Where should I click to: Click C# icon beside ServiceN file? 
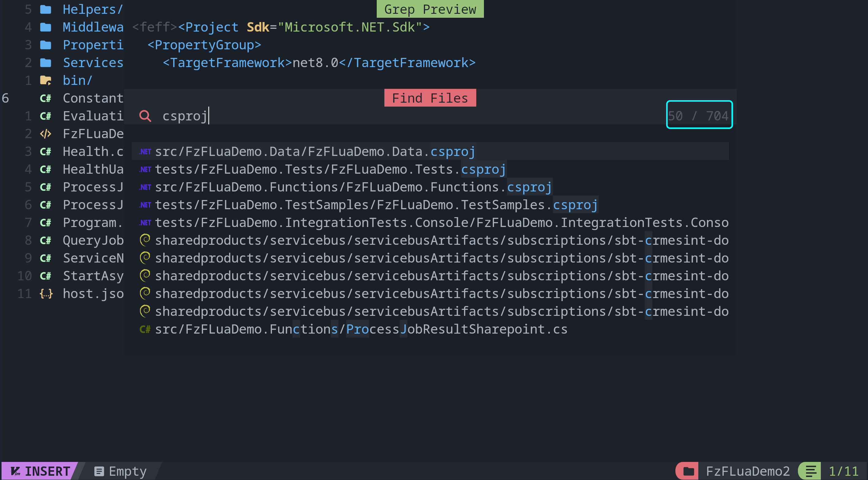coord(46,258)
